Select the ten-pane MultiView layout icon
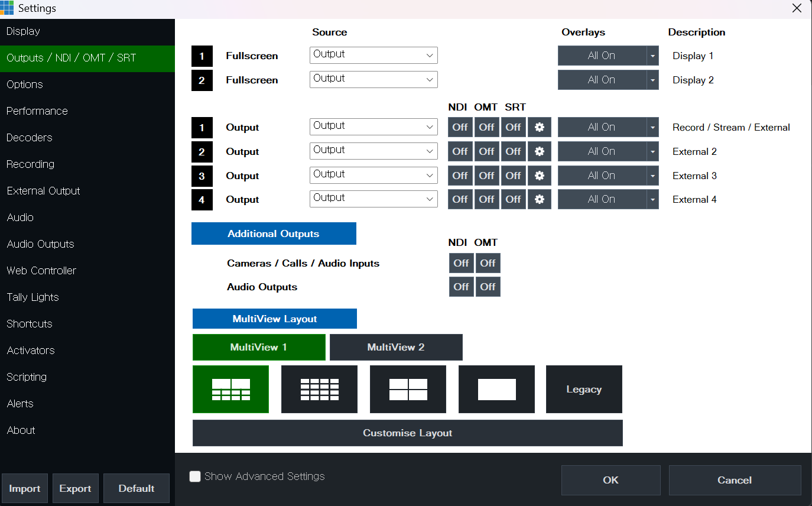Viewport: 812px width, 506px height. (x=230, y=389)
